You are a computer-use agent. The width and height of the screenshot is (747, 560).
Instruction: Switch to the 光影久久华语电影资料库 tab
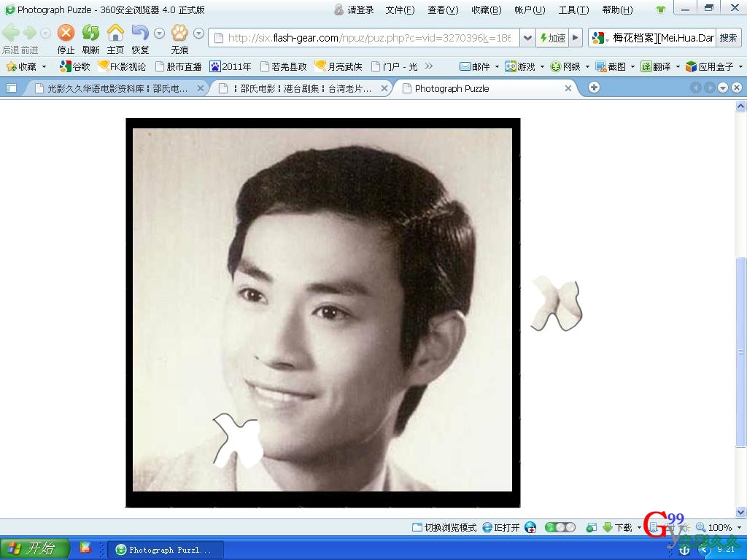tap(117, 88)
